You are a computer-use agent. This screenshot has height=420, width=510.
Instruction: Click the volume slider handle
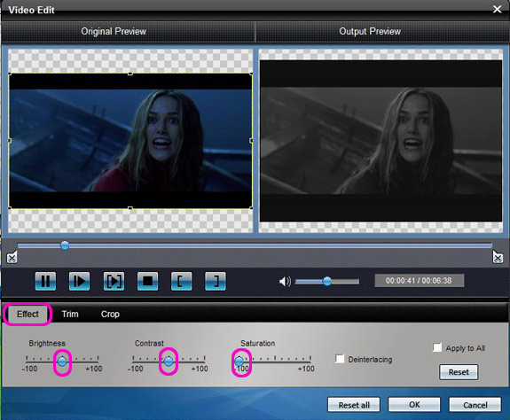pos(327,281)
